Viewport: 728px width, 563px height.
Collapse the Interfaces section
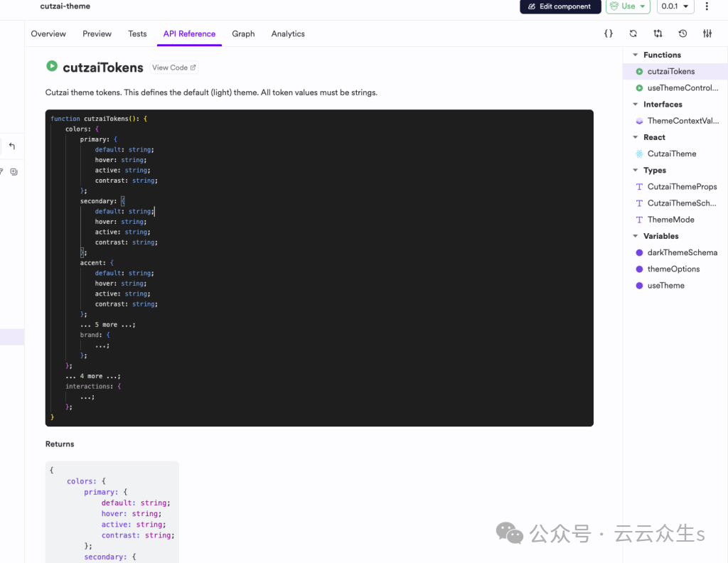(635, 104)
